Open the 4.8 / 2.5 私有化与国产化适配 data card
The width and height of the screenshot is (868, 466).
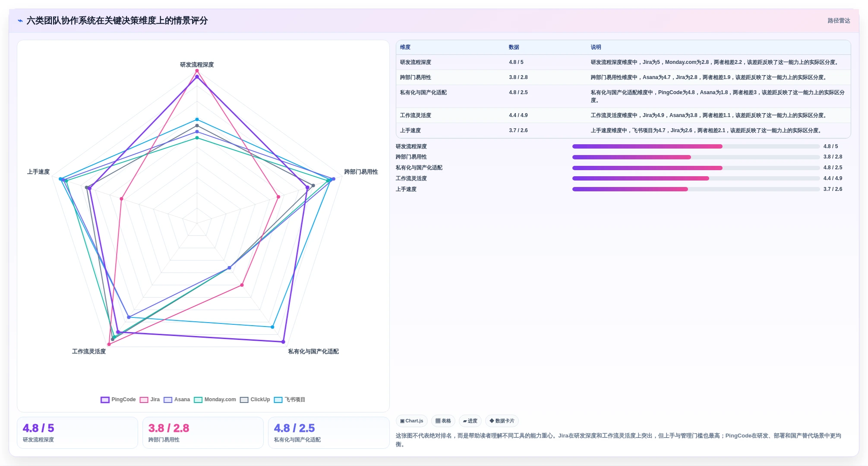[x=328, y=433]
